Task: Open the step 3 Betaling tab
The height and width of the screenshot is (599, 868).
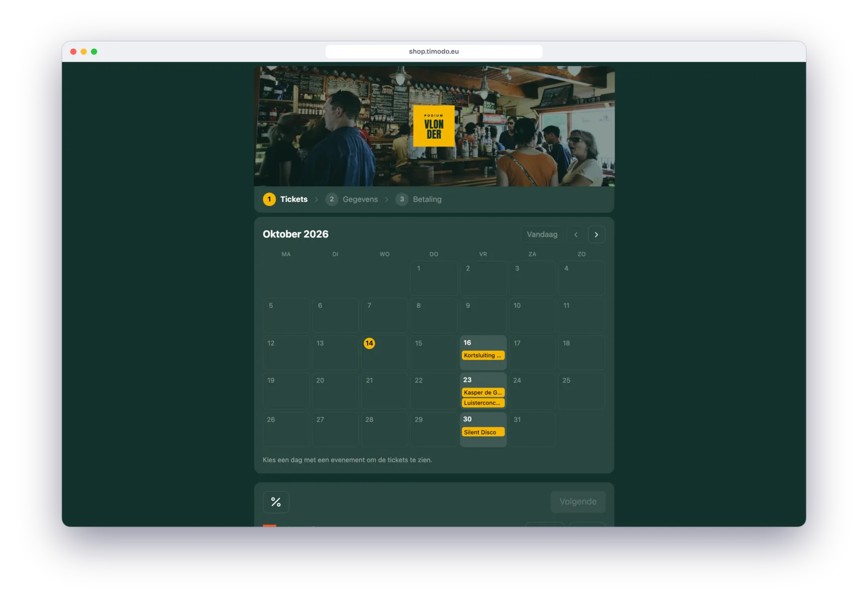Action: (x=418, y=199)
